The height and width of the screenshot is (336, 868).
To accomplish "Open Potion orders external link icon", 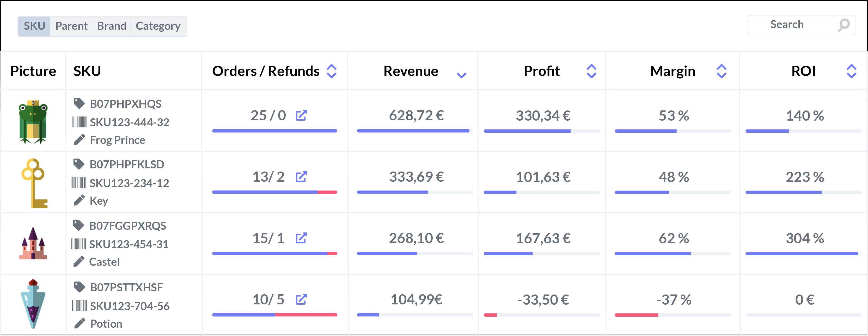I will coord(301,299).
